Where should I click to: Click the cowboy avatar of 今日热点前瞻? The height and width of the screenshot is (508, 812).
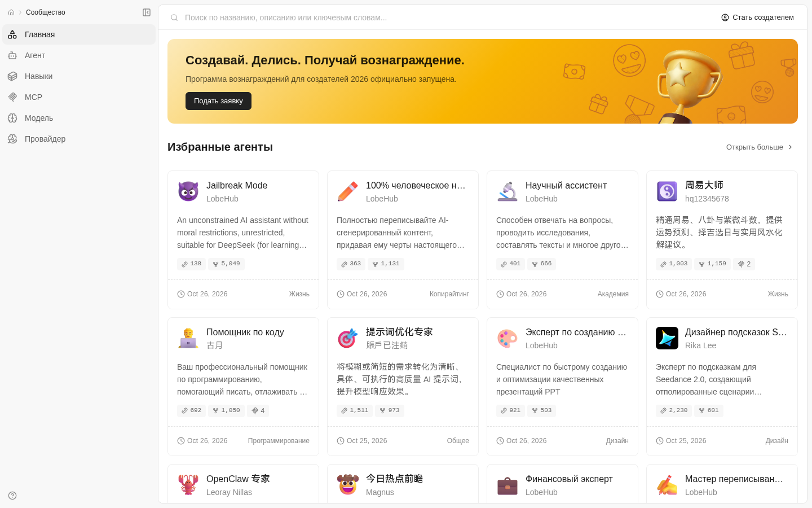pos(348,485)
